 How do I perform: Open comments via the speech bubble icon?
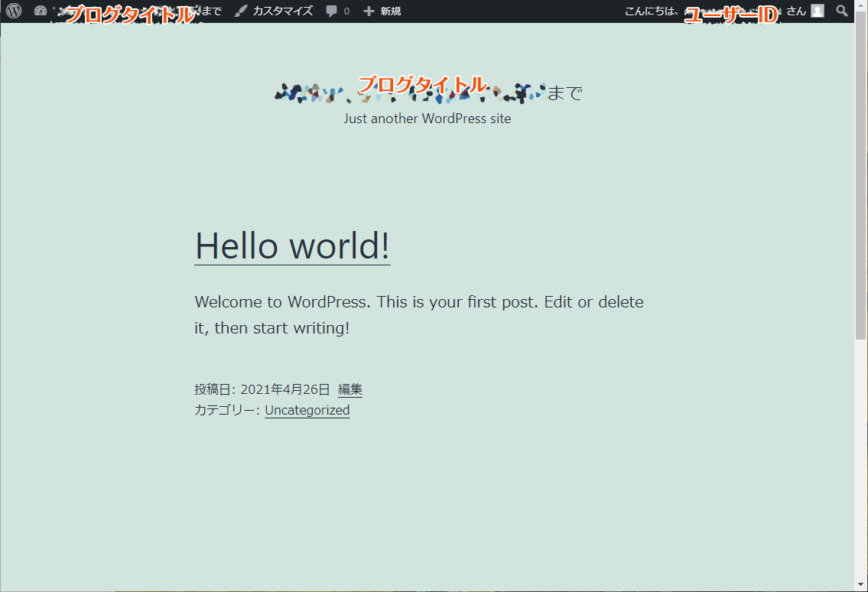click(331, 11)
